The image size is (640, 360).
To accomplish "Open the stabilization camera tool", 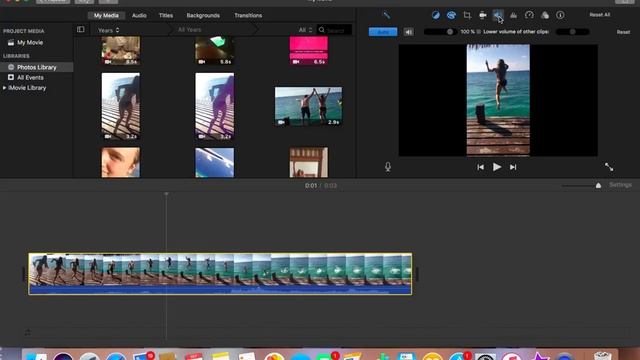I will click(x=482, y=16).
